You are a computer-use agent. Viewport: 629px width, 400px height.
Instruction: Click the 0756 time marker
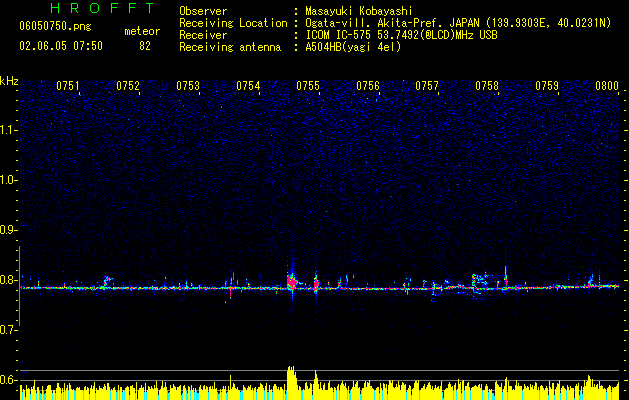click(x=368, y=86)
